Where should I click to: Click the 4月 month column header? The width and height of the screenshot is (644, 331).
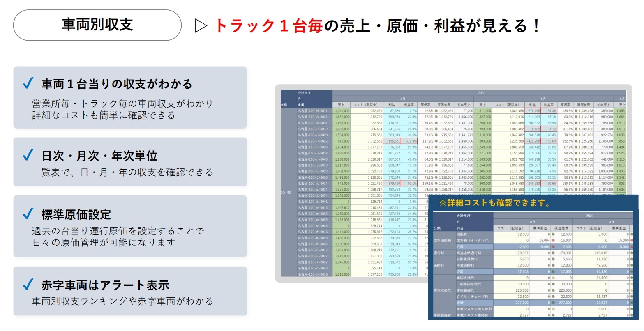tap(403, 99)
